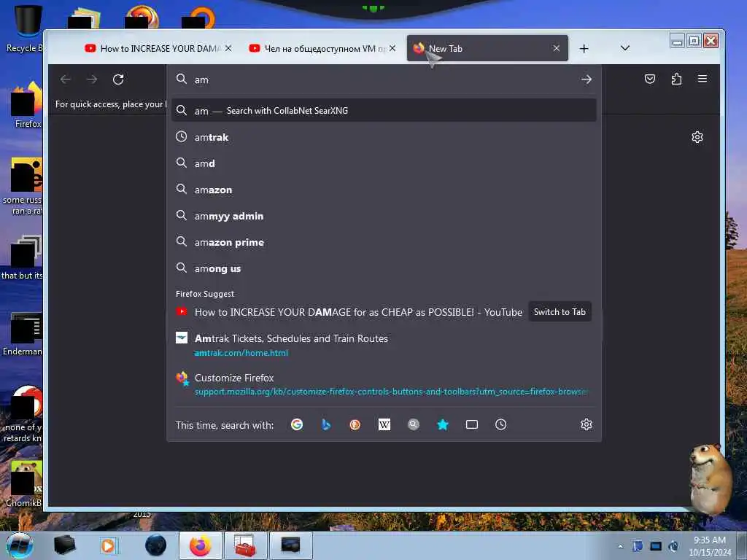Close the How to INCREASE YOUR DAMAGE tab
The width and height of the screenshot is (747, 560).
228,48
